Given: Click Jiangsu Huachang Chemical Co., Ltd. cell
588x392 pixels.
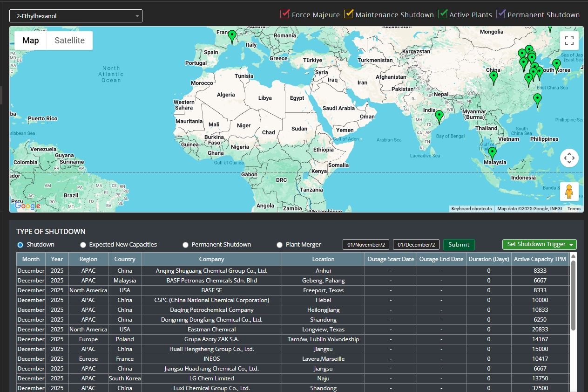Looking at the screenshot, I should [212, 369].
